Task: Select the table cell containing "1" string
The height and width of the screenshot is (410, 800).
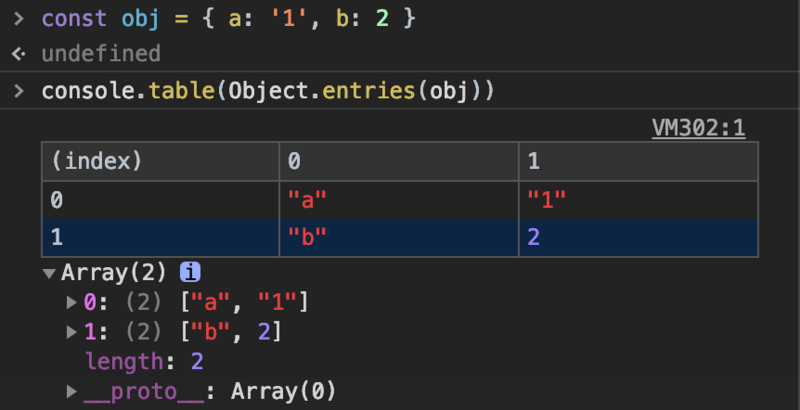Action: pos(638,200)
